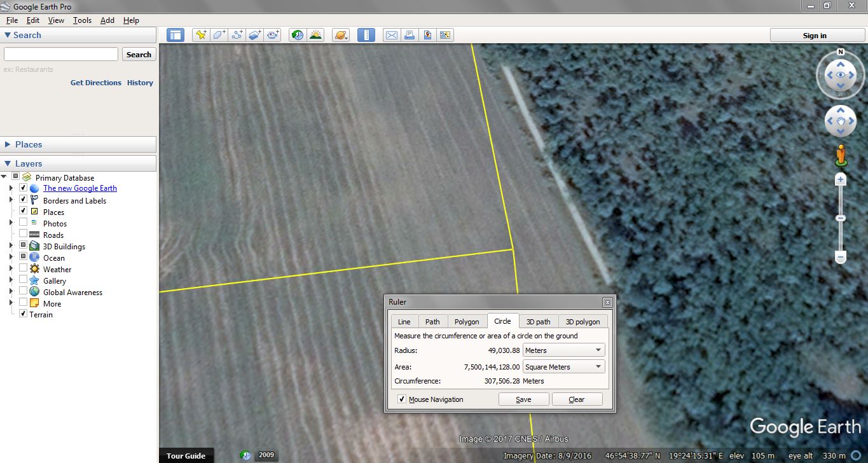This screenshot has width=868, height=463.
Task: Toggle sunlight across the landscape icon
Action: tap(315, 35)
